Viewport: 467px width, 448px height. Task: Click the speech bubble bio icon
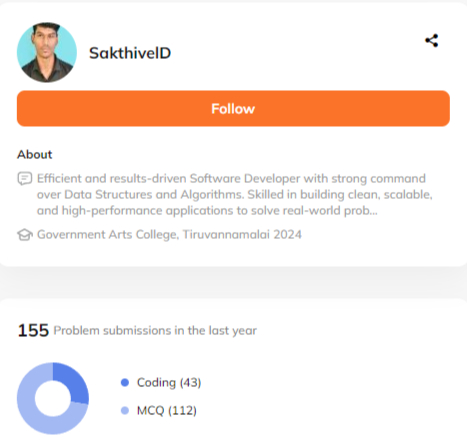(25, 179)
